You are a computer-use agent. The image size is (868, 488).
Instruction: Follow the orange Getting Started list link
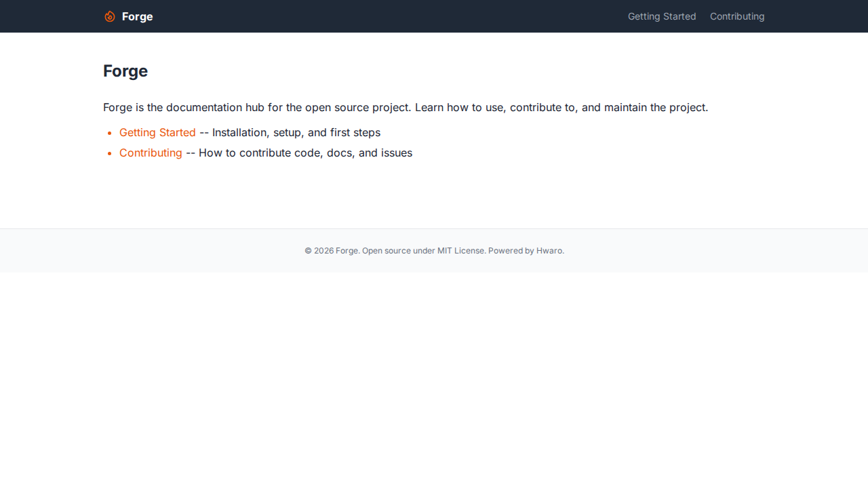(x=157, y=133)
